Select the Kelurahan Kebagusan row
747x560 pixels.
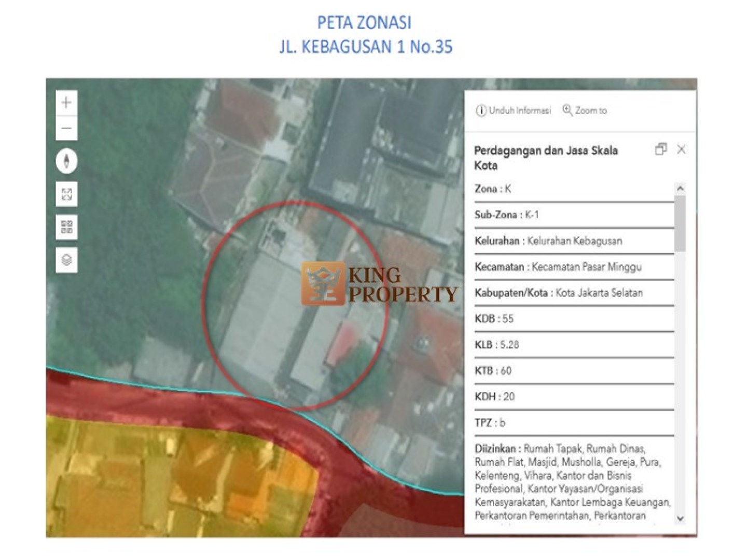[574, 241]
